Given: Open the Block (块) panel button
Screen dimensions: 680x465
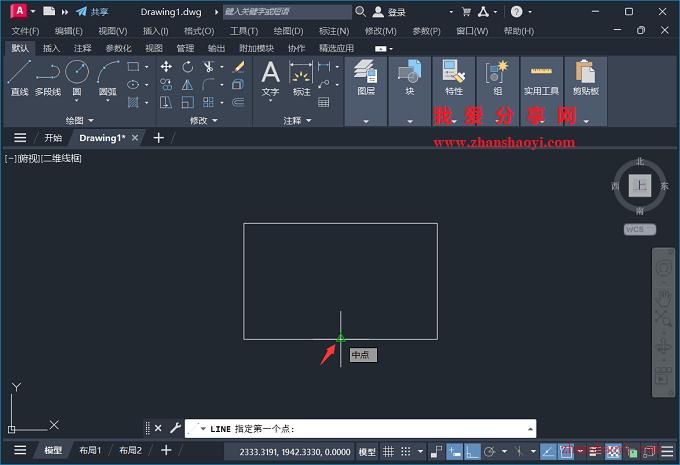Looking at the screenshot, I should [x=409, y=91].
